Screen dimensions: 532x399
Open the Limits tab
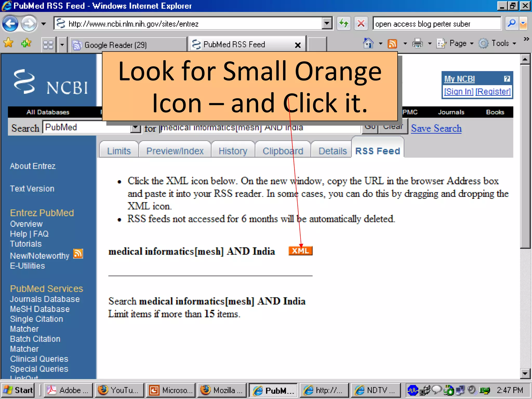click(119, 151)
